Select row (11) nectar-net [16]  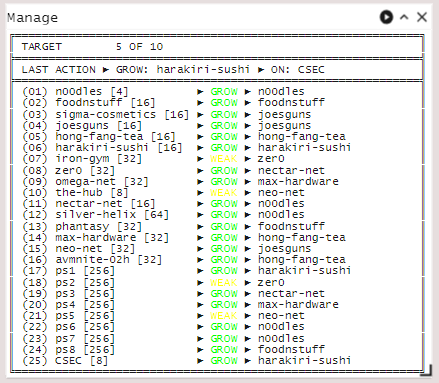click(x=187, y=203)
